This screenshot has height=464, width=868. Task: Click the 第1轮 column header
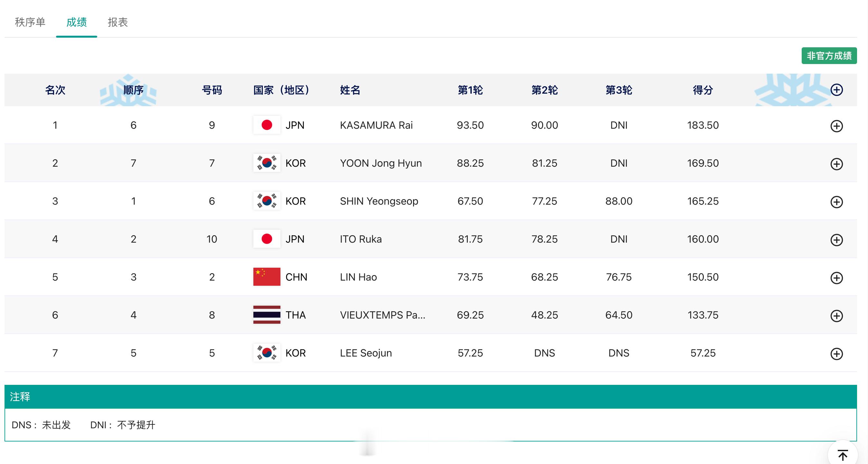470,90
